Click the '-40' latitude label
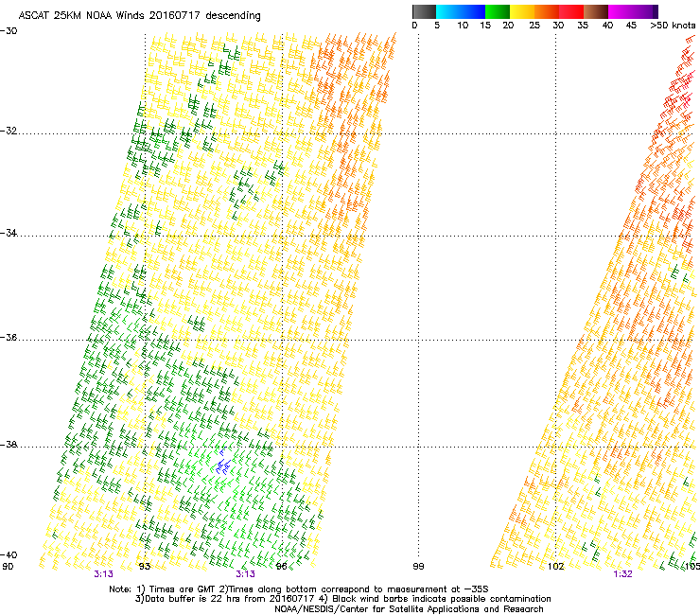 point(9,554)
